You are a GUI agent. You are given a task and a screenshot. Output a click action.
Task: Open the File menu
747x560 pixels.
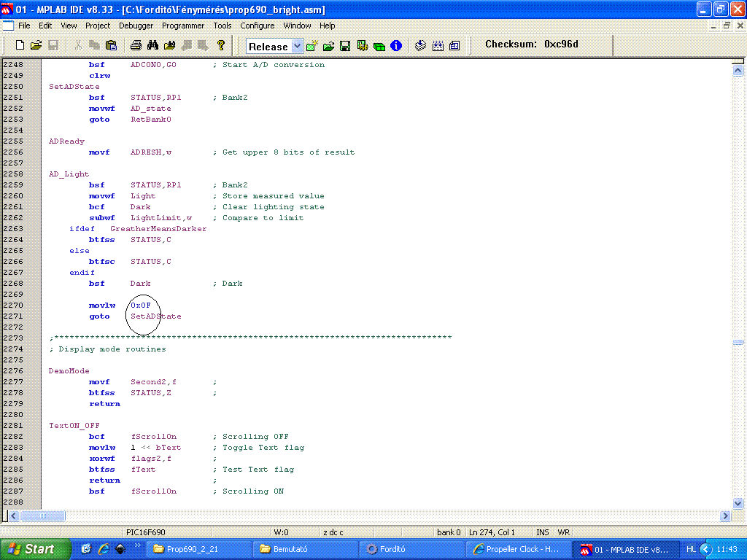point(24,26)
